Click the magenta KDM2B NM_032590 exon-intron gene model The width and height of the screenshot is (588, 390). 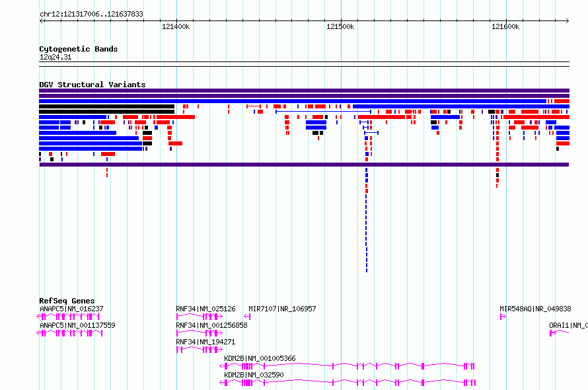tap(348, 383)
